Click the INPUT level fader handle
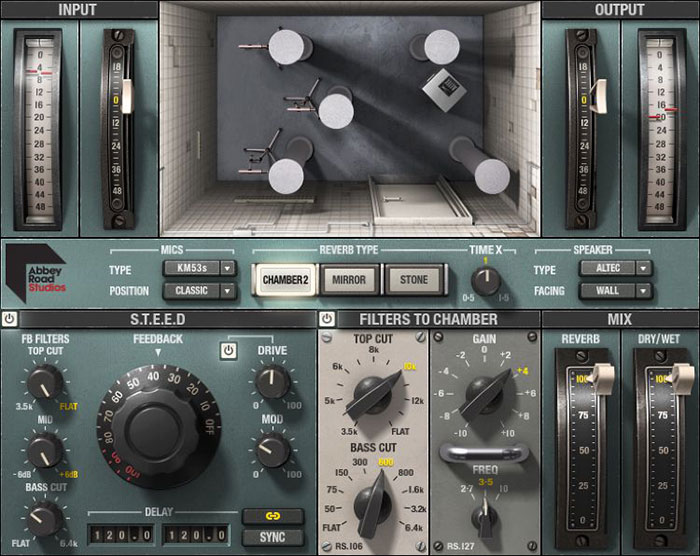This screenshot has height=556, width=700. pyautogui.click(x=127, y=96)
